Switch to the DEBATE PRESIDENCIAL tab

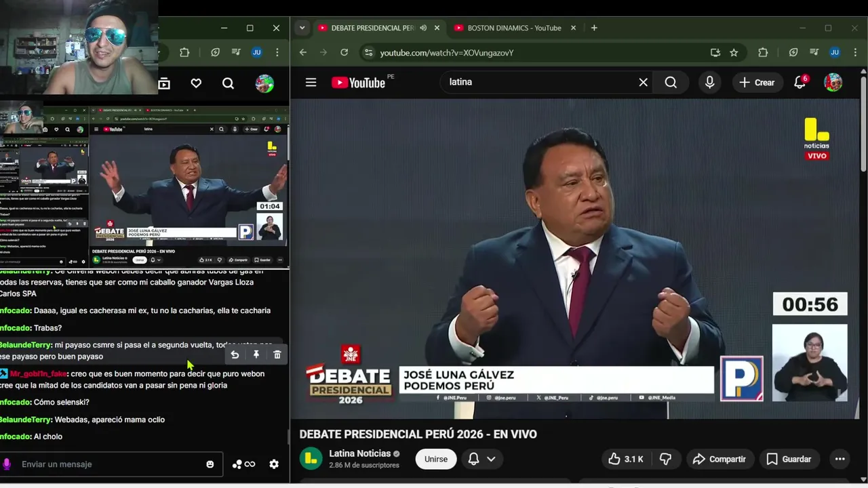coord(372,28)
